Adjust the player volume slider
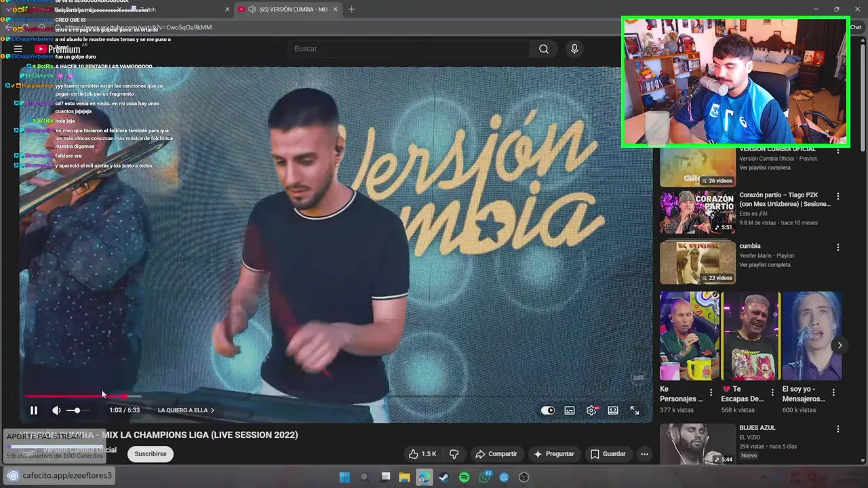Viewport: 868px width, 488px height. coord(77,410)
